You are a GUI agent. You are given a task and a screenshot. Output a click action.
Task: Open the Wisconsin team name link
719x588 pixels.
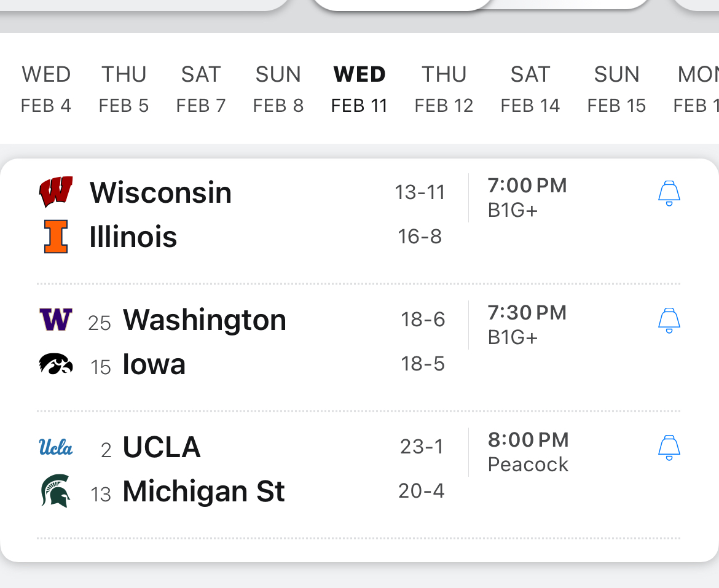(x=160, y=192)
